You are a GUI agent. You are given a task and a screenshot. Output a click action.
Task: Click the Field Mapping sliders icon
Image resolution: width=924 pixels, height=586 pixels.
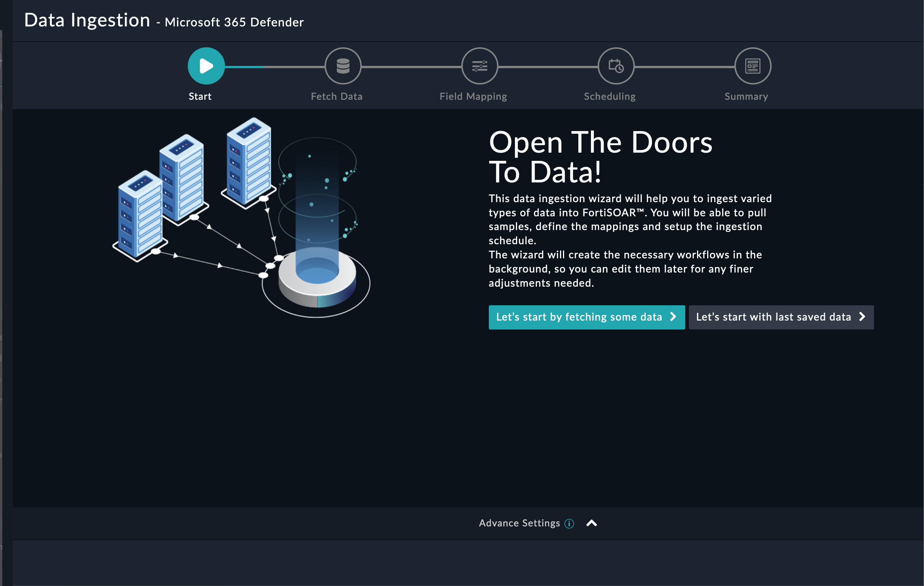(x=479, y=66)
